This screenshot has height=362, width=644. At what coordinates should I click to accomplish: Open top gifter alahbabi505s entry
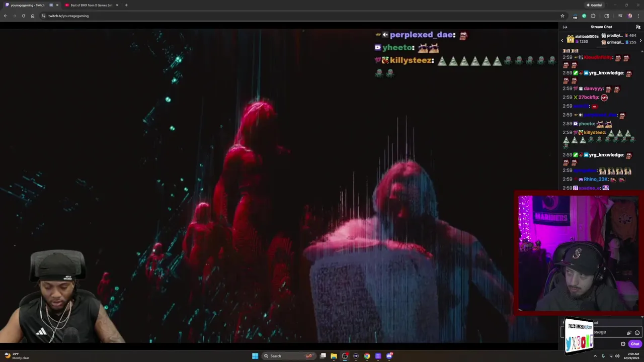click(583, 39)
